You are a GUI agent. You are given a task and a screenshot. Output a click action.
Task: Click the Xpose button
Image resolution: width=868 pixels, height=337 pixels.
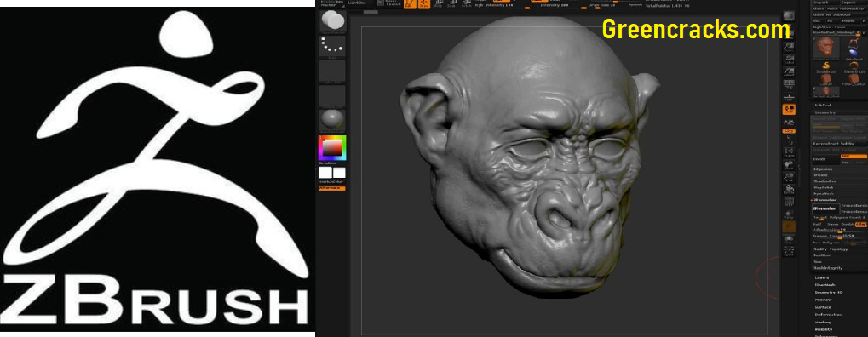(x=789, y=251)
